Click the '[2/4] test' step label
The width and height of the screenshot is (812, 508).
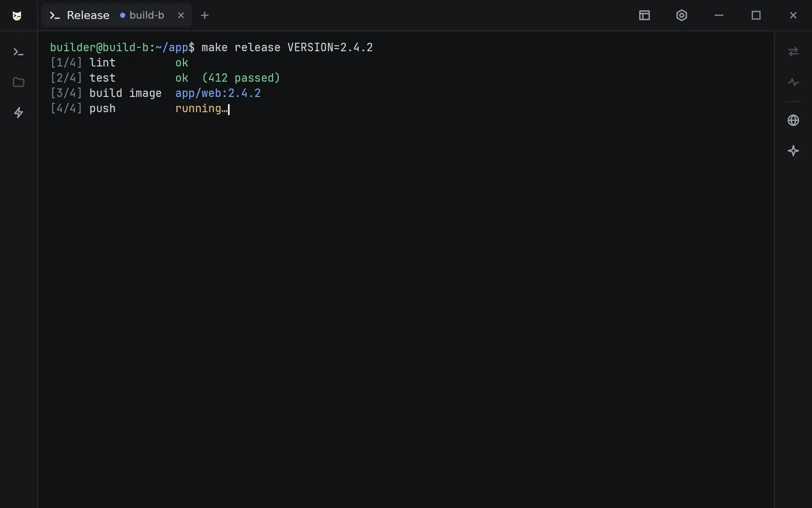pos(83,78)
